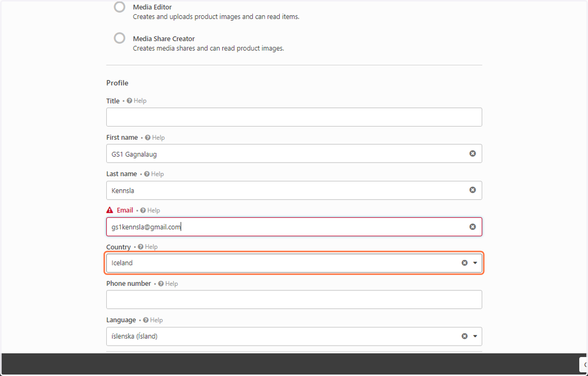Click the Phone number input field
Viewport: 588px width, 376px height.
pos(294,300)
